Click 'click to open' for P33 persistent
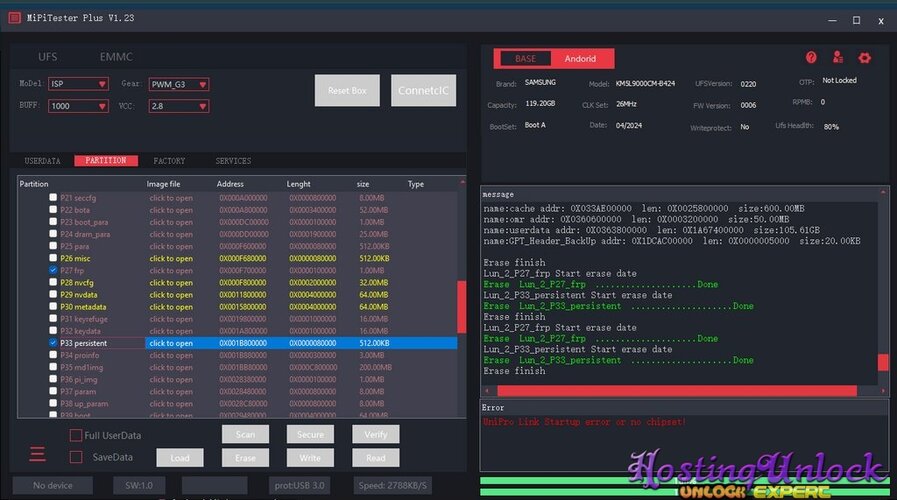This screenshot has height=500, width=897. pyautogui.click(x=171, y=343)
